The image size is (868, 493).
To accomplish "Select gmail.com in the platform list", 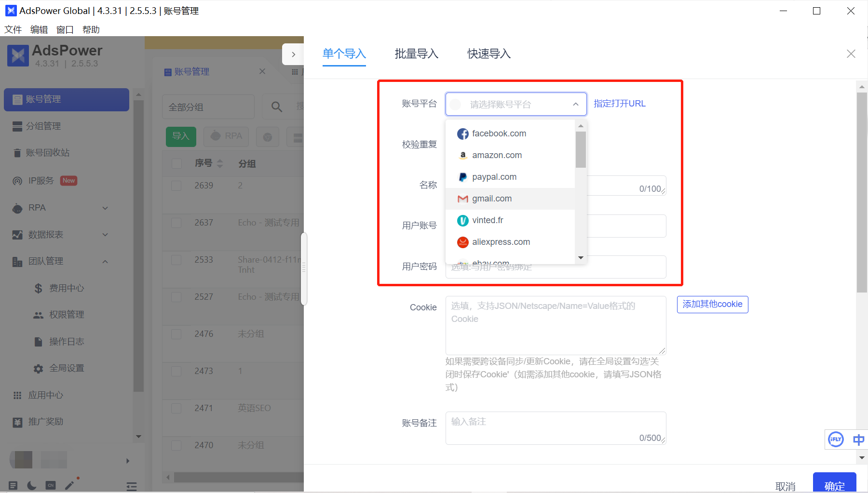I will 510,199.
